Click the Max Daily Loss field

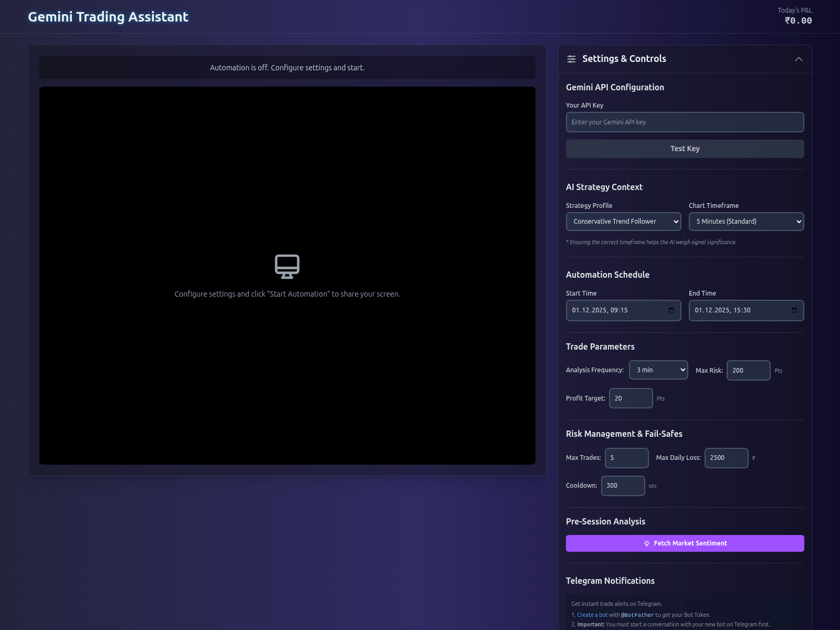pyautogui.click(x=727, y=458)
